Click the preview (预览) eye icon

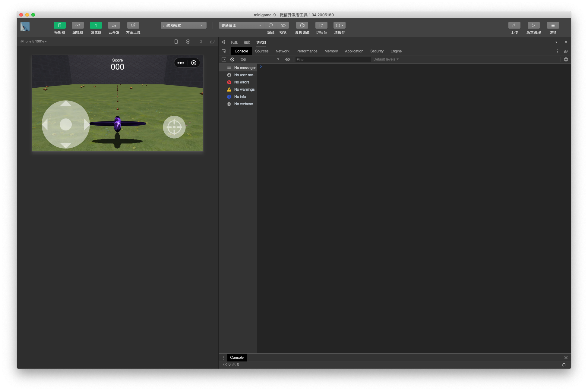[x=283, y=26]
